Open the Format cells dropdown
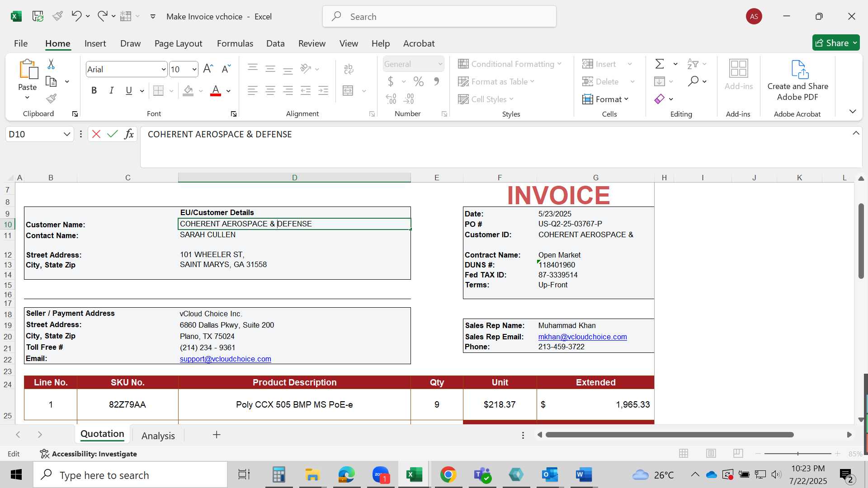The image size is (868, 488). pos(605,99)
